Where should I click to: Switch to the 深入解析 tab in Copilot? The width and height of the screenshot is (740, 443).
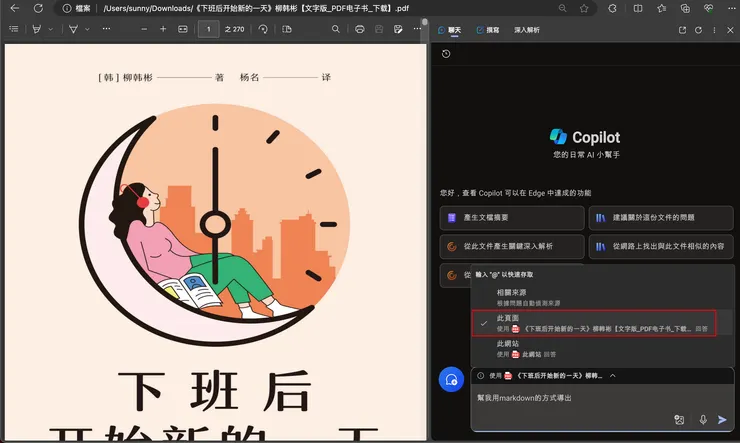click(527, 30)
